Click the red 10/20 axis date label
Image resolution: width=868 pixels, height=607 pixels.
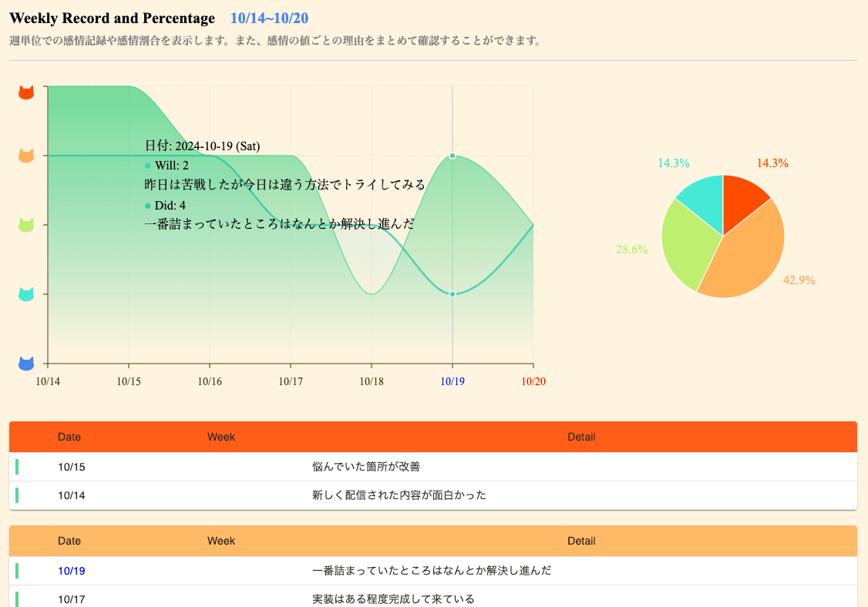click(x=533, y=381)
